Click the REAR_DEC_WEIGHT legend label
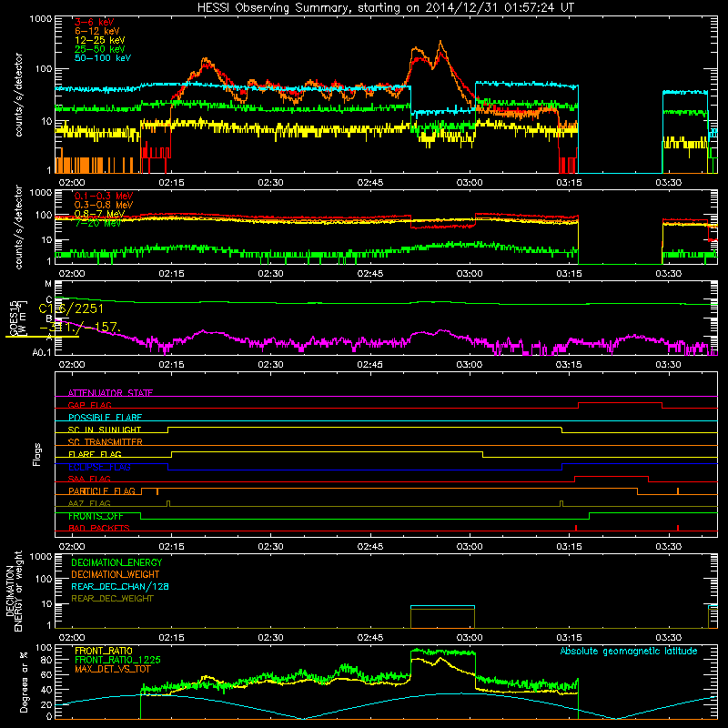728x728 pixels. (112, 599)
